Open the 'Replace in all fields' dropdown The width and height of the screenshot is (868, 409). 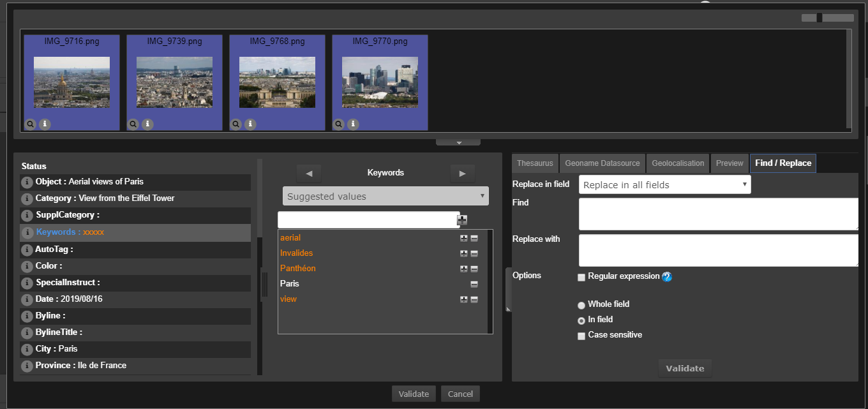pos(664,185)
